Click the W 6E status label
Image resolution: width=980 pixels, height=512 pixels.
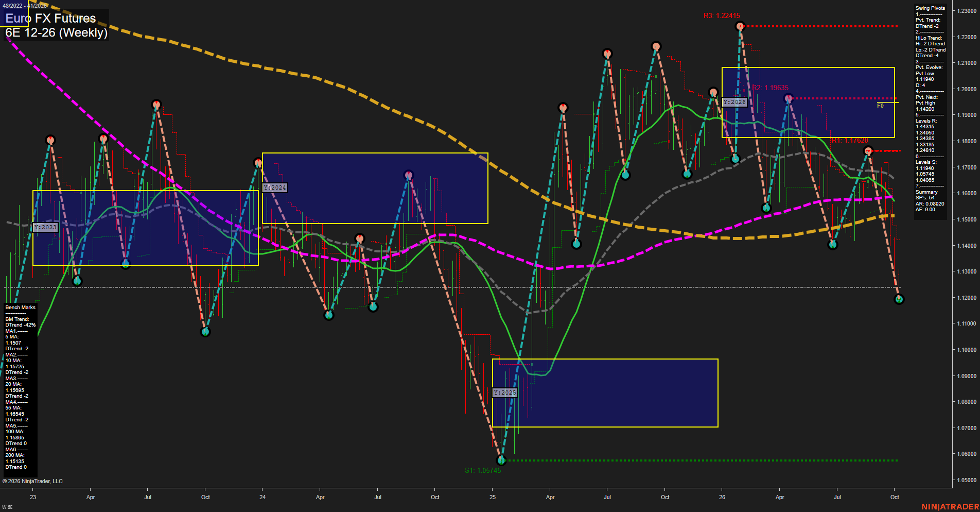tap(7, 507)
